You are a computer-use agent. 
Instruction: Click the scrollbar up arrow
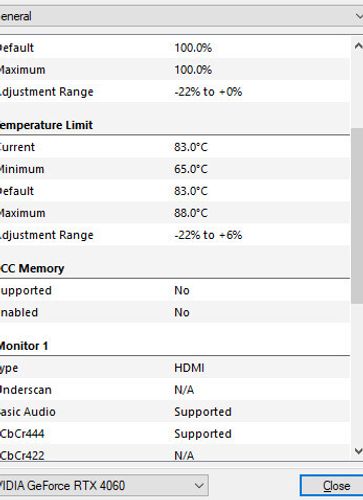(x=358, y=46)
